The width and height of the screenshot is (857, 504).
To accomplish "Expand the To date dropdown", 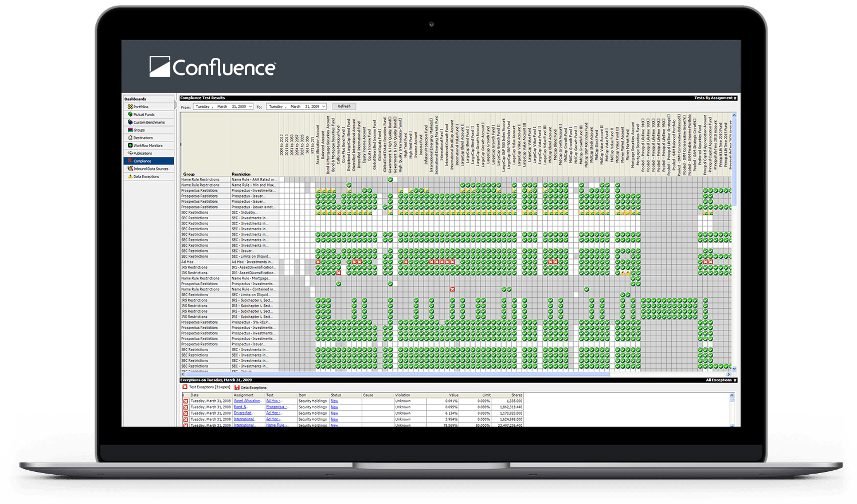I will pyautogui.click(x=323, y=107).
